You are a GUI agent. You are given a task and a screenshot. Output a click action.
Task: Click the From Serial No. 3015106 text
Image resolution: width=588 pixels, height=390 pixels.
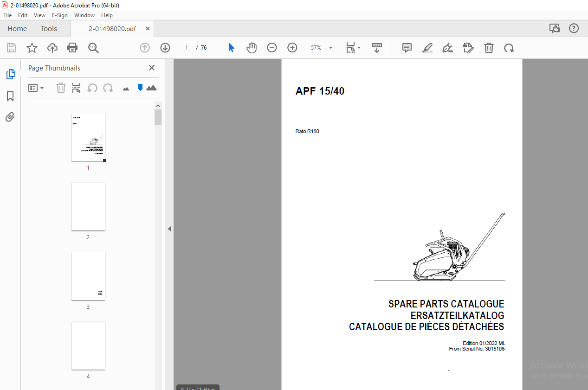(x=477, y=349)
